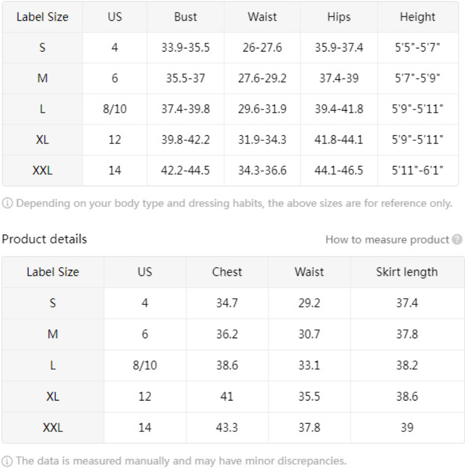Click the Chest column header
The width and height of the screenshot is (465, 476).
click(x=227, y=272)
